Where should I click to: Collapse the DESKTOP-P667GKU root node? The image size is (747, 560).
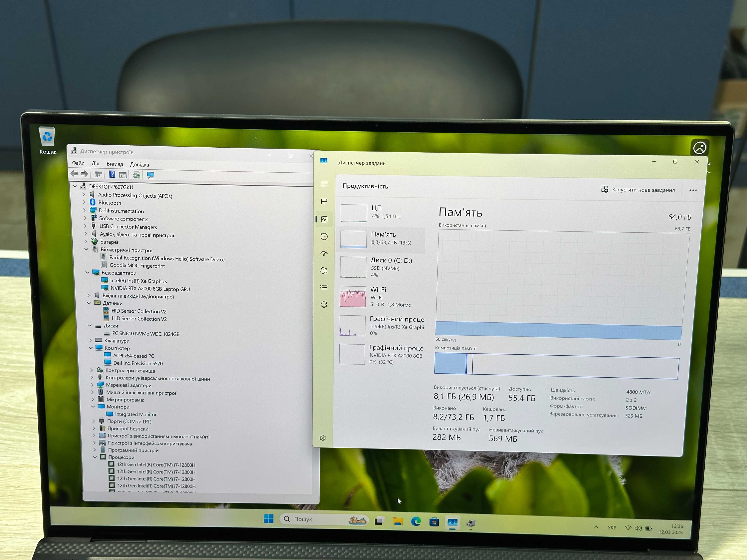click(75, 186)
